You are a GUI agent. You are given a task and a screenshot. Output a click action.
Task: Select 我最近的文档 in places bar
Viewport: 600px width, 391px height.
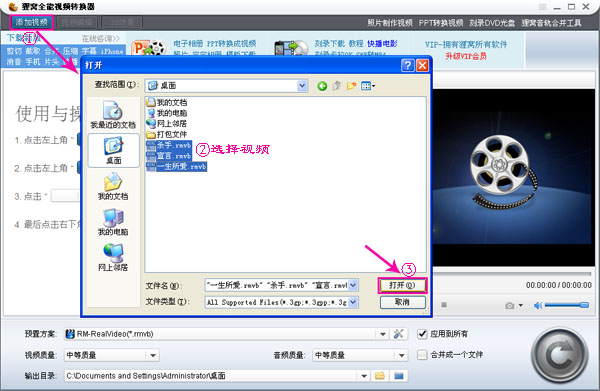(113, 114)
